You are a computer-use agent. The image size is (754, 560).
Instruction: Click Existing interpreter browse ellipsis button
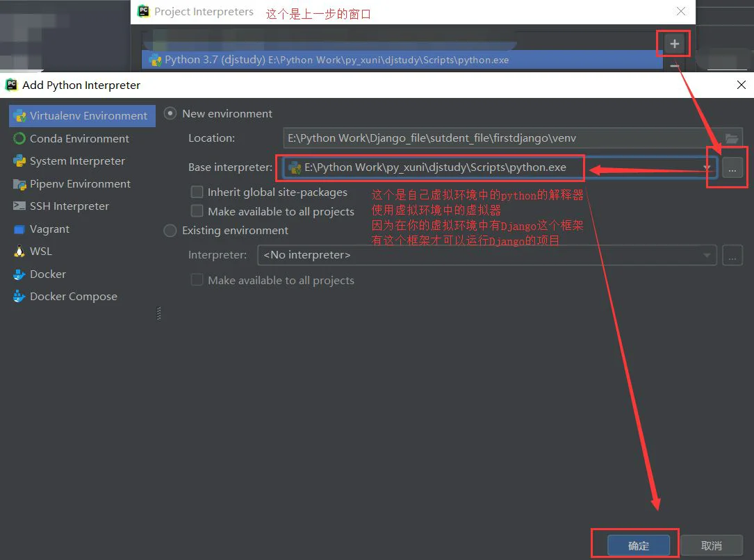pos(732,255)
